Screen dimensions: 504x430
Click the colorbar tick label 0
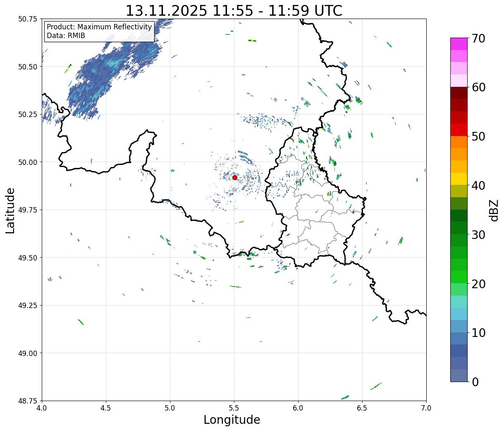click(x=475, y=382)
